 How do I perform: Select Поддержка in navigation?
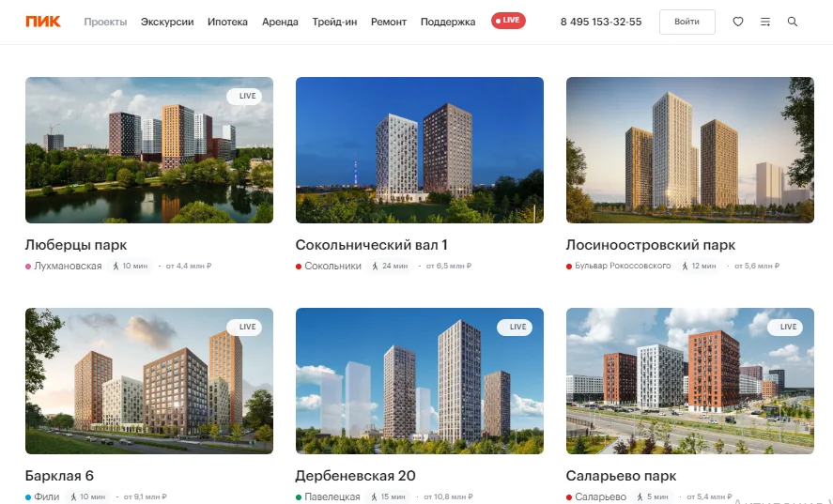pos(448,22)
